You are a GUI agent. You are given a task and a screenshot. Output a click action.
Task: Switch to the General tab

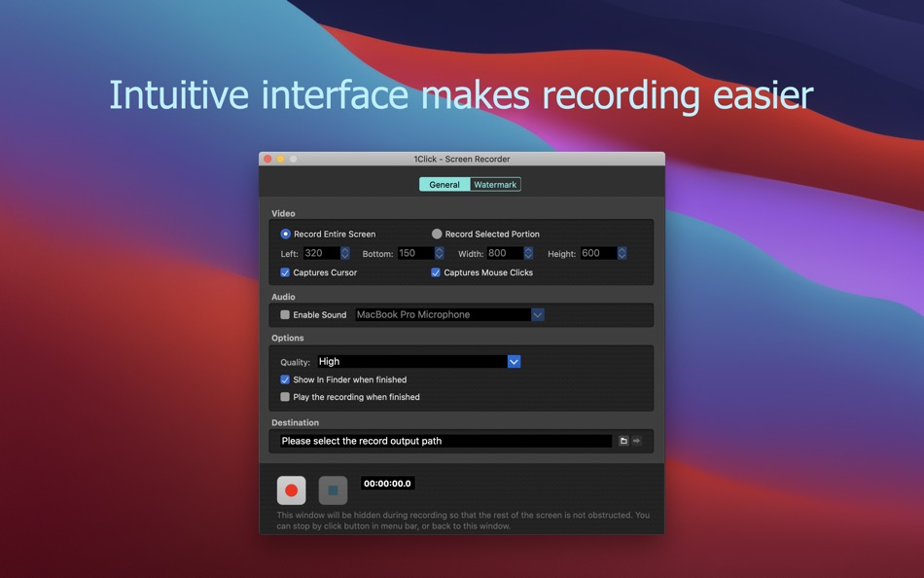[444, 184]
